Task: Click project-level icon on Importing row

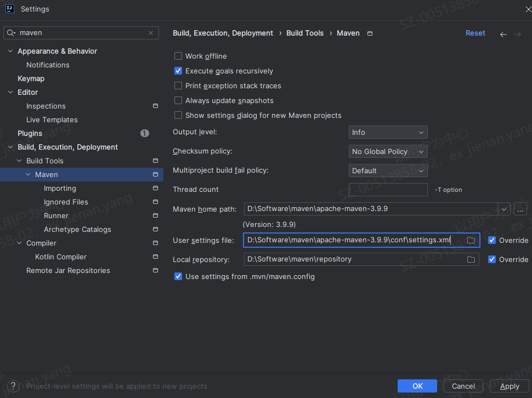Action: click(155, 188)
